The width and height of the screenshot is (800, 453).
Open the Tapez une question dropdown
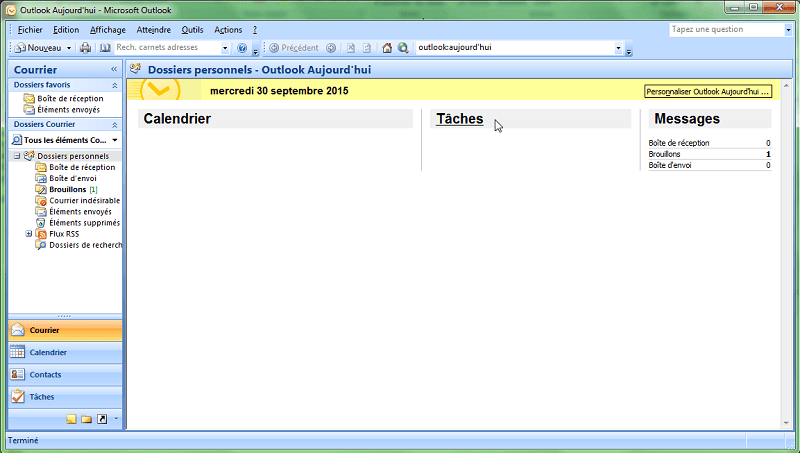click(788, 30)
